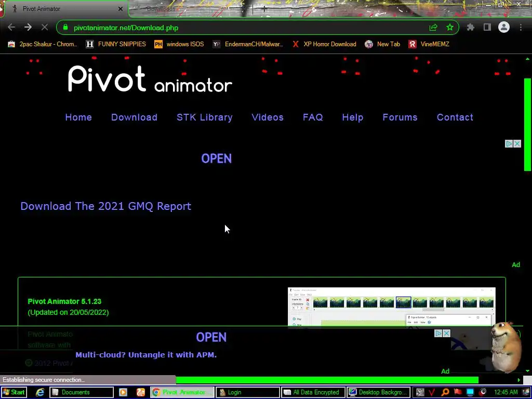
Task: Go back with the browser back arrow
Action: pyautogui.click(x=11, y=28)
